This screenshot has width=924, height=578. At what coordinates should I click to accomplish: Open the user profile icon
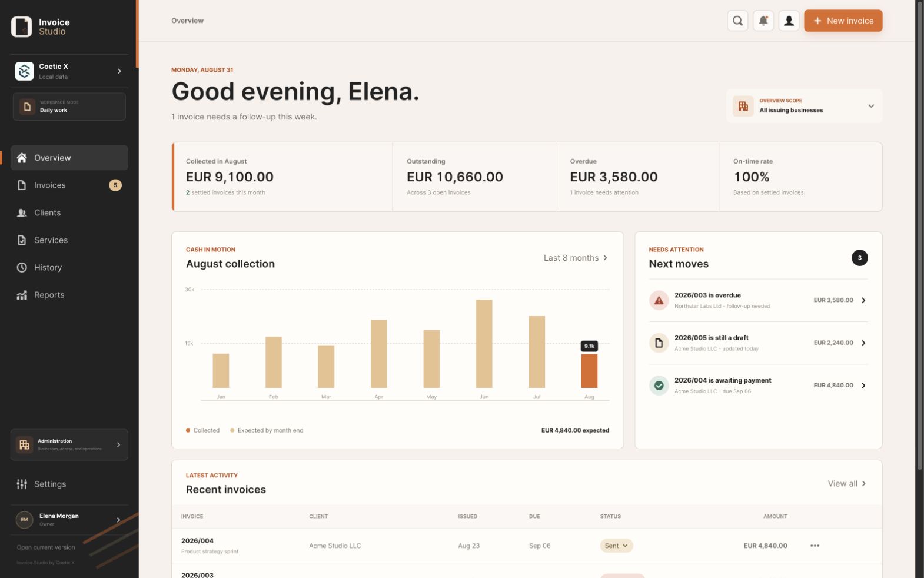pos(789,21)
